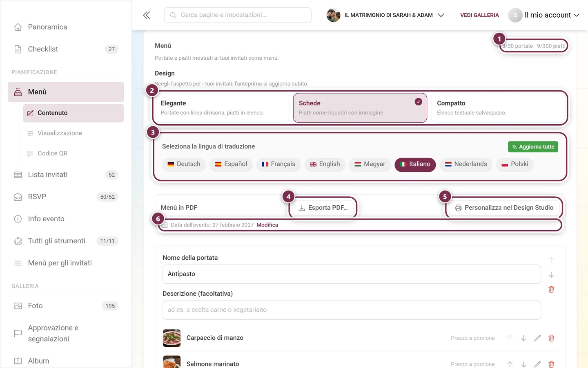
Task: Open the Carpaccio di manzo thumbnail image
Action: pyautogui.click(x=171, y=338)
